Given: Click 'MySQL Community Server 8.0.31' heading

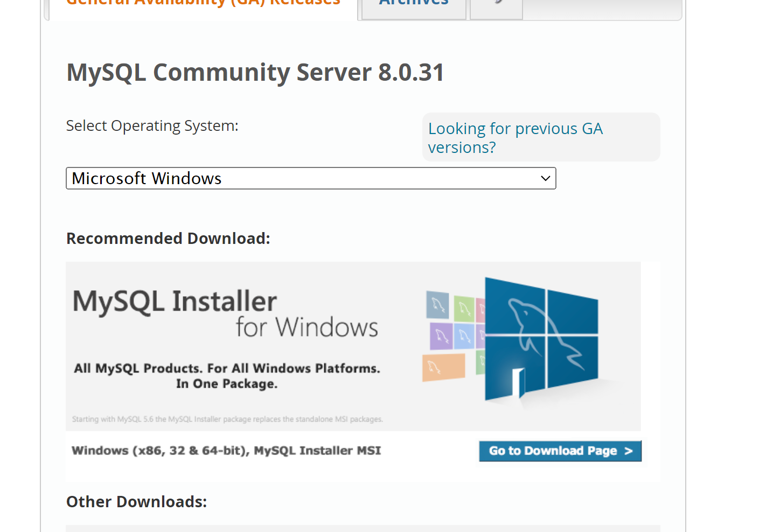Looking at the screenshot, I should pos(255,72).
